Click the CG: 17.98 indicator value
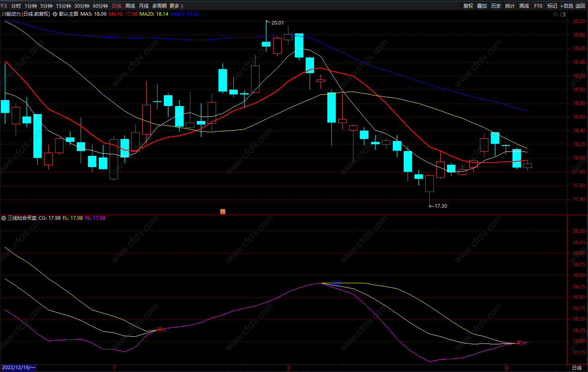Viewport: 588px width, 372px height. [x=50, y=218]
